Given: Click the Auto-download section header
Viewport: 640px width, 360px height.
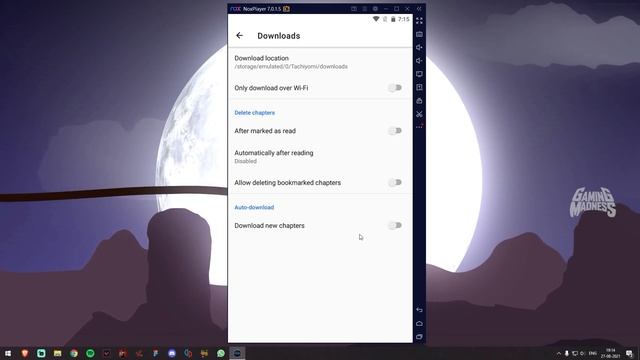Looking at the screenshot, I should tap(254, 207).
